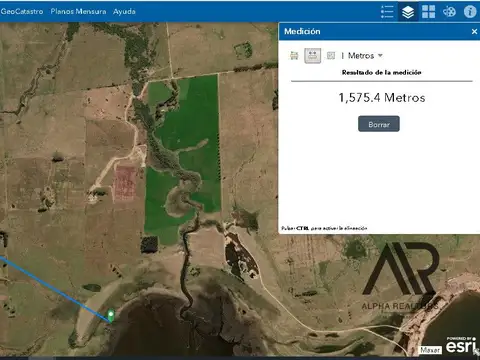Screen dimensions: 480x360
Task: Open the GeoCatastro menu
Action: (x=22, y=11)
